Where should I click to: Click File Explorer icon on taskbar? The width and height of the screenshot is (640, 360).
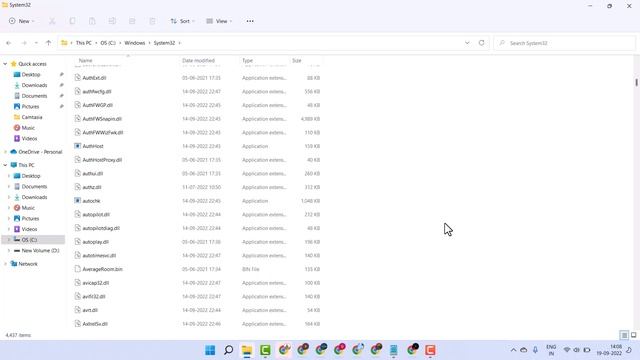247,350
